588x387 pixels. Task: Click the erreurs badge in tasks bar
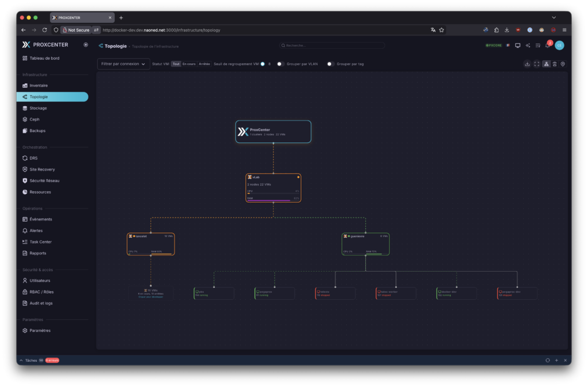tap(52, 361)
